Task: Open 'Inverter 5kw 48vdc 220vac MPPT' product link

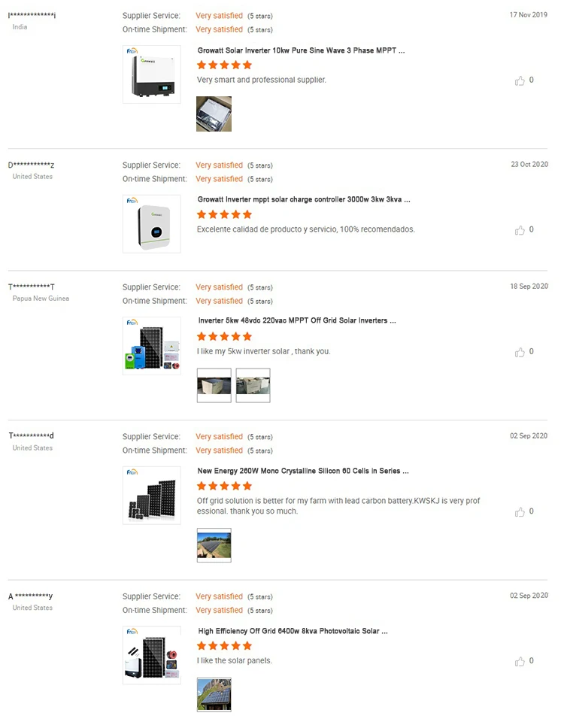Action: [x=297, y=320]
